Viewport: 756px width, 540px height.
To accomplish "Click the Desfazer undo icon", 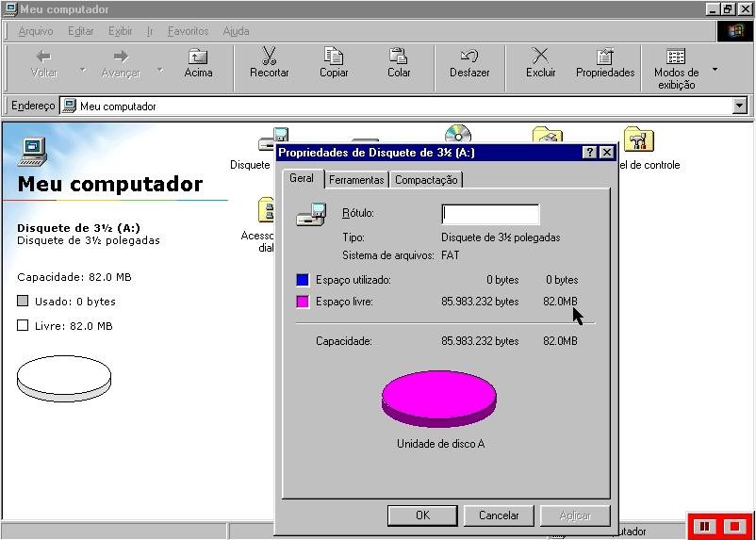I will (x=469, y=57).
